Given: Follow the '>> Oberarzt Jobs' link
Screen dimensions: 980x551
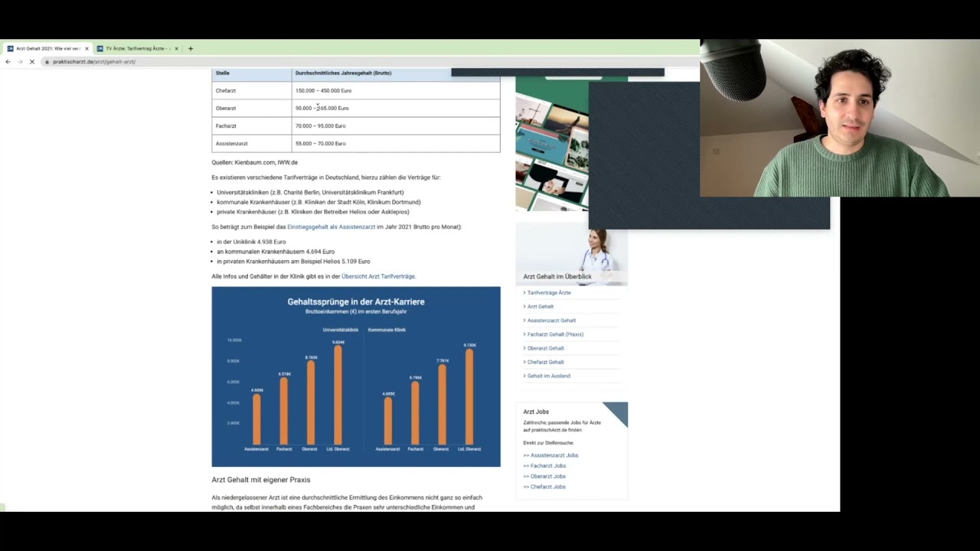Looking at the screenshot, I should pos(544,477).
